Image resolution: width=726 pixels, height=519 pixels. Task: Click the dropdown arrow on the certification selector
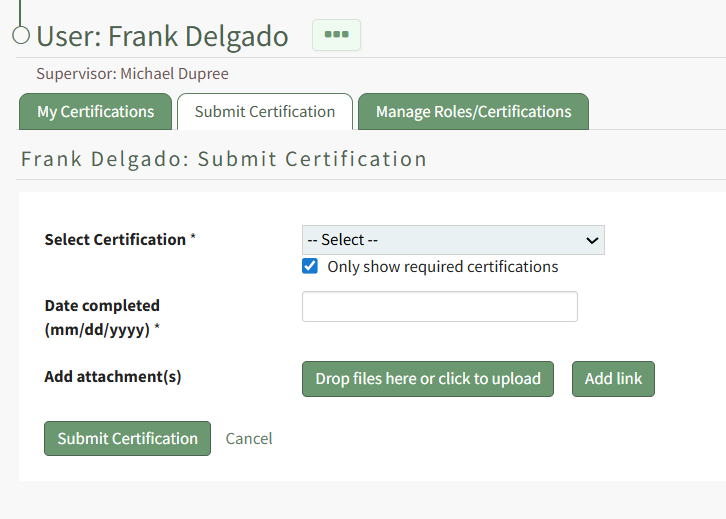(592, 241)
